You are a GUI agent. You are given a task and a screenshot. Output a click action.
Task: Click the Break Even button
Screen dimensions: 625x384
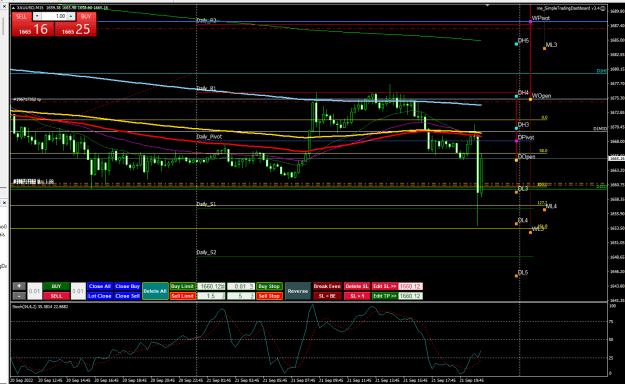click(x=327, y=286)
